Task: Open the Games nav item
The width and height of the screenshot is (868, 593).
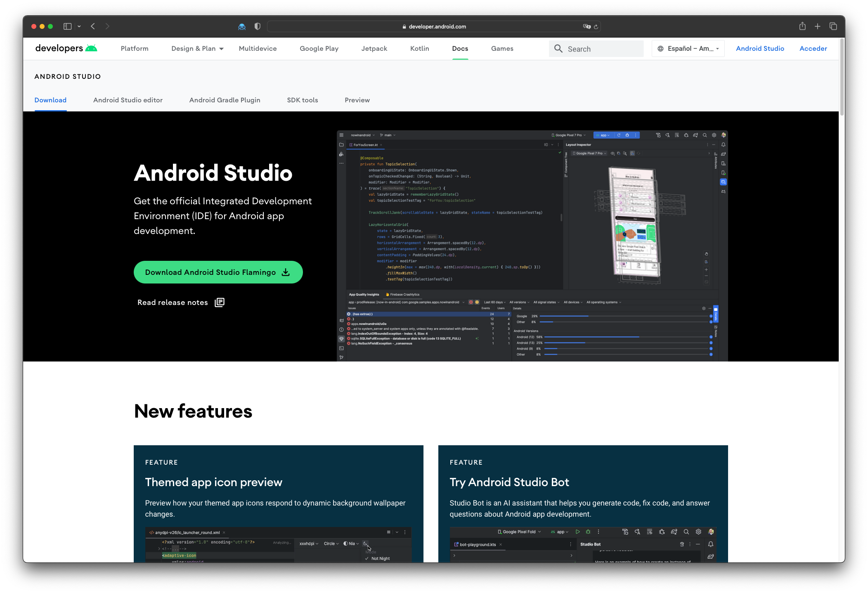Action: (x=502, y=49)
